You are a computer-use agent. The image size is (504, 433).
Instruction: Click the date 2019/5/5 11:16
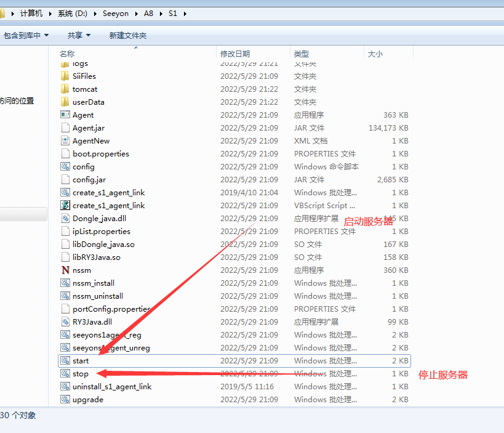(x=247, y=387)
